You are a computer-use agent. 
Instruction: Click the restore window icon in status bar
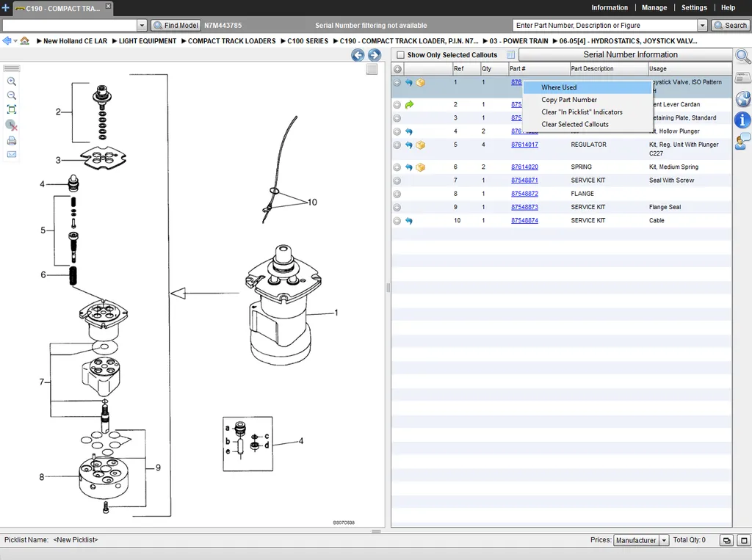(727, 540)
